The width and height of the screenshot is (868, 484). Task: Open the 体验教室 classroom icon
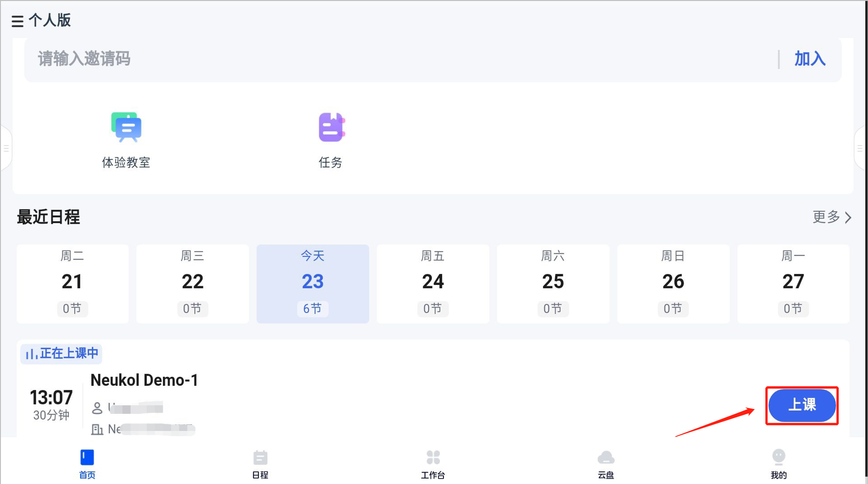(x=126, y=128)
